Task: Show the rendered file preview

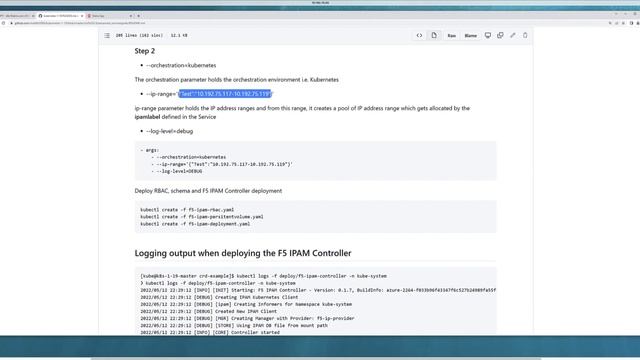Action: [x=434, y=36]
